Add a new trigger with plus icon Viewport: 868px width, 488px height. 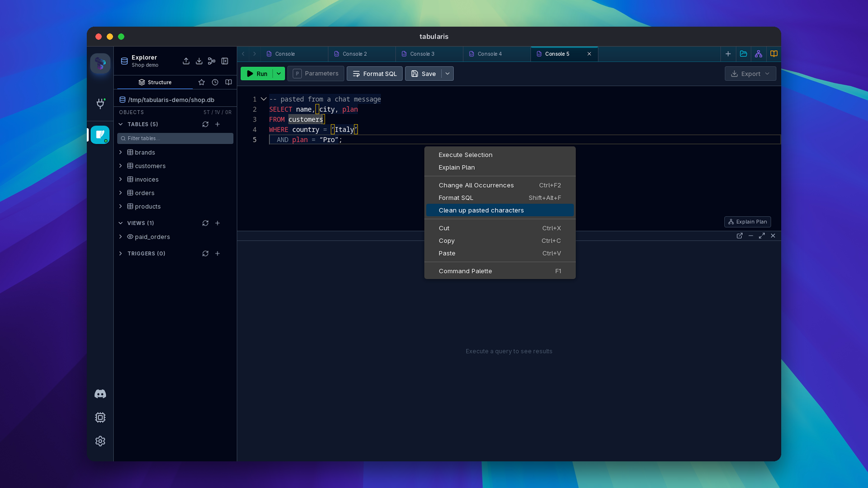(217, 253)
